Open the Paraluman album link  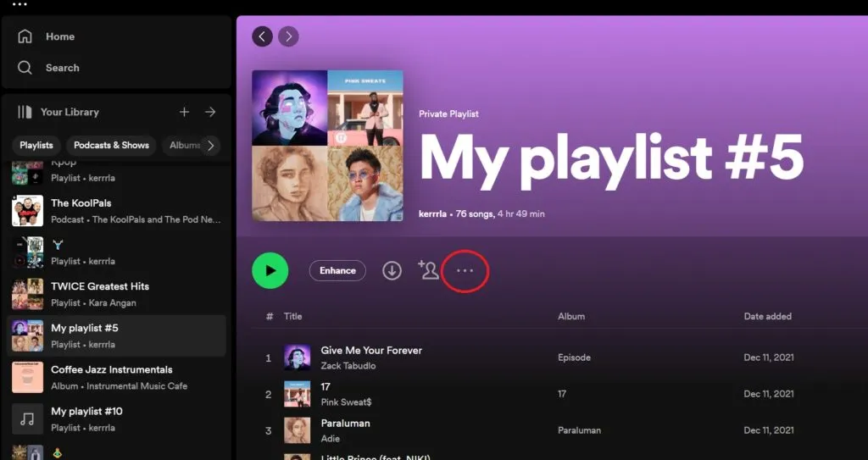pyautogui.click(x=579, y=430)
